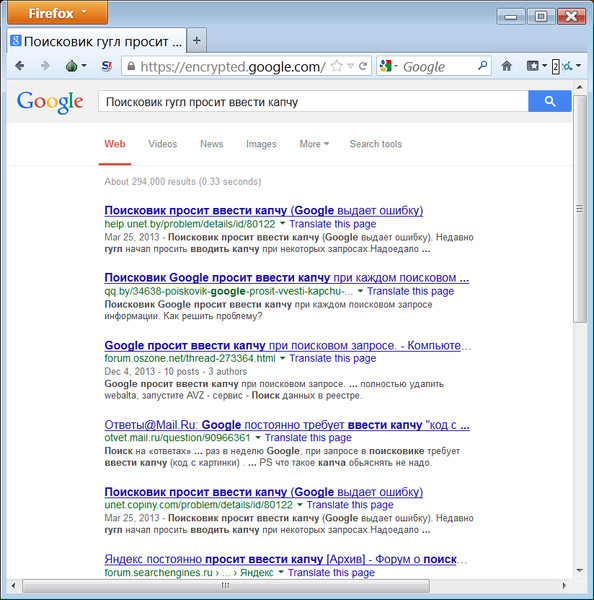594x600 pixels.
Task: Open the bookmarks button dropdown arrow
Action: (x=544, y=66)
